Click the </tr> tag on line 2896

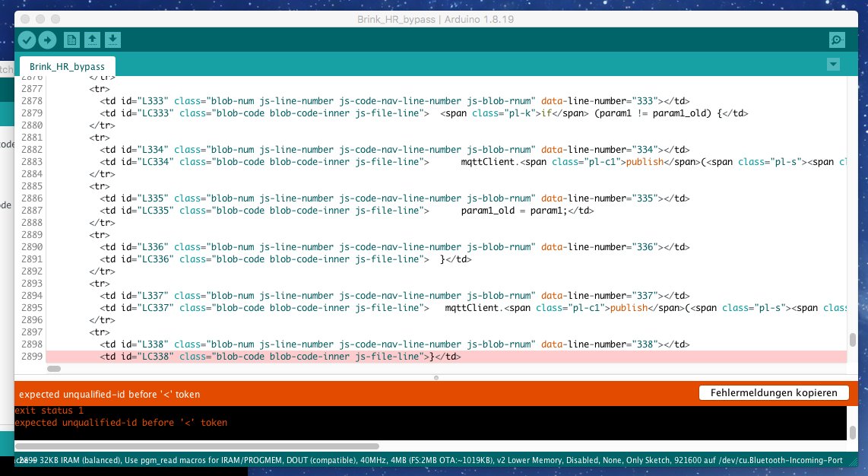click(x=103, y=320)
